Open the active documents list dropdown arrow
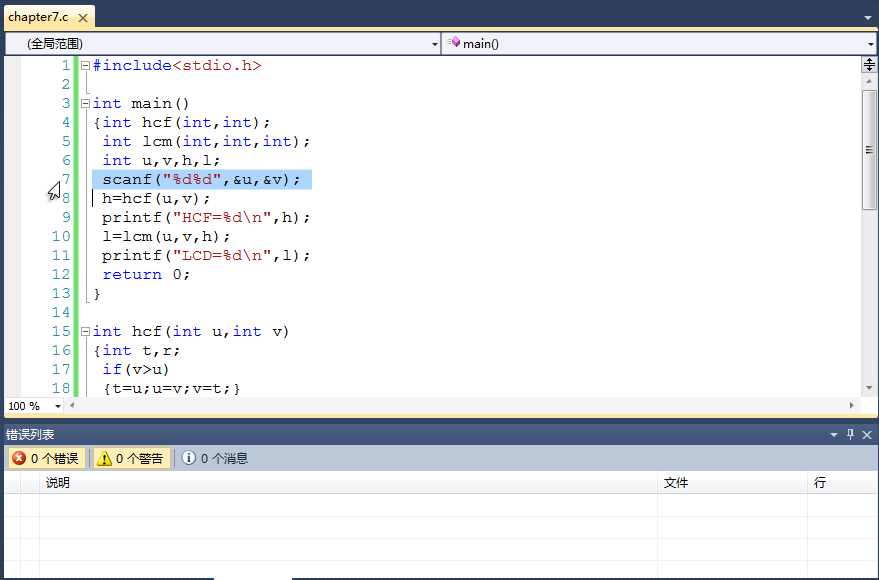Screen dimensions: 879x580 point(867,17)
